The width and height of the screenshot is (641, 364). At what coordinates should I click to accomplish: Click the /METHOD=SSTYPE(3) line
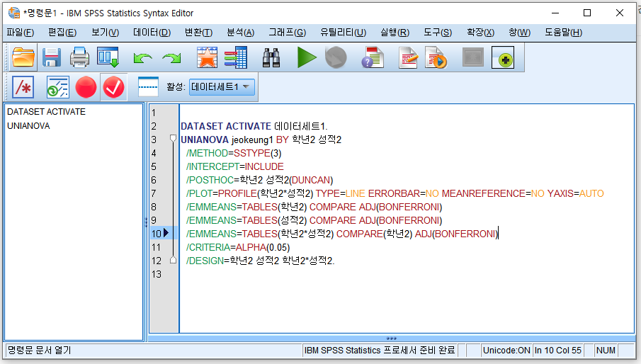tap(234, 153)
